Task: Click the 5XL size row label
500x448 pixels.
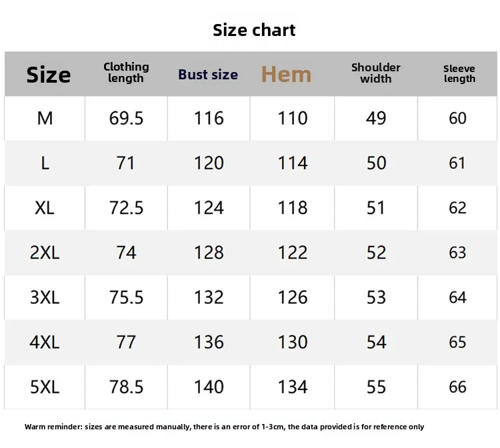Action: point(45,387)
